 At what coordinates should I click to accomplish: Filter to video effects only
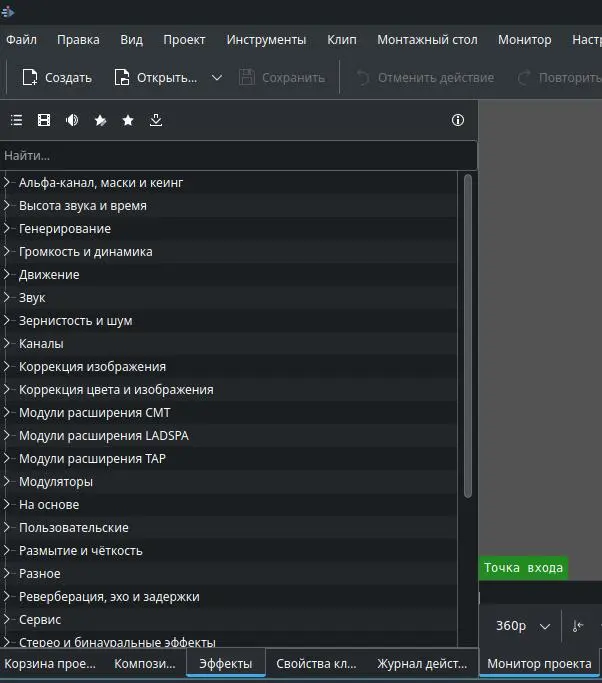pyautogui.click(x=44, y=120)
